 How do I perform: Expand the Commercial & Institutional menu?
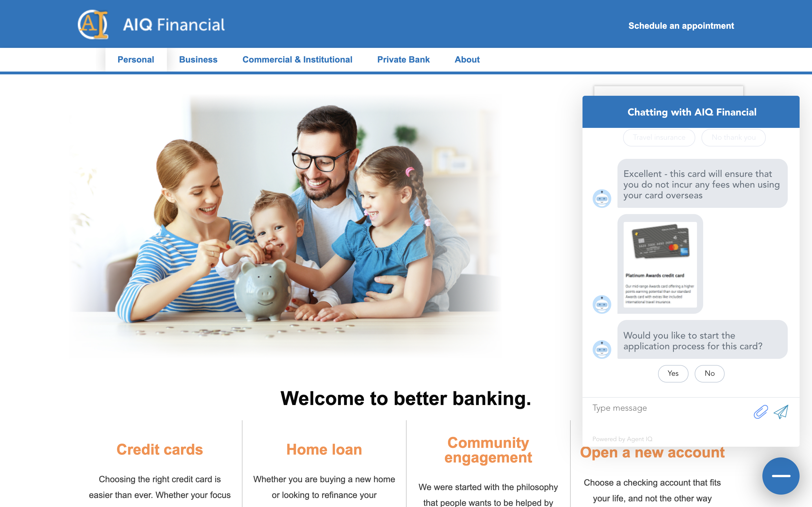(x=297, y=59)
